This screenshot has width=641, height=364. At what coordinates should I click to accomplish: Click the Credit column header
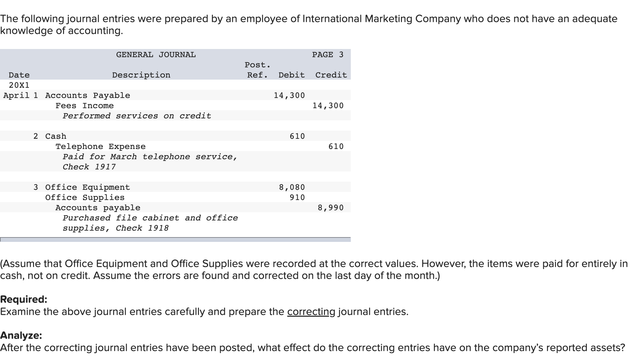[x=331, y=75]
